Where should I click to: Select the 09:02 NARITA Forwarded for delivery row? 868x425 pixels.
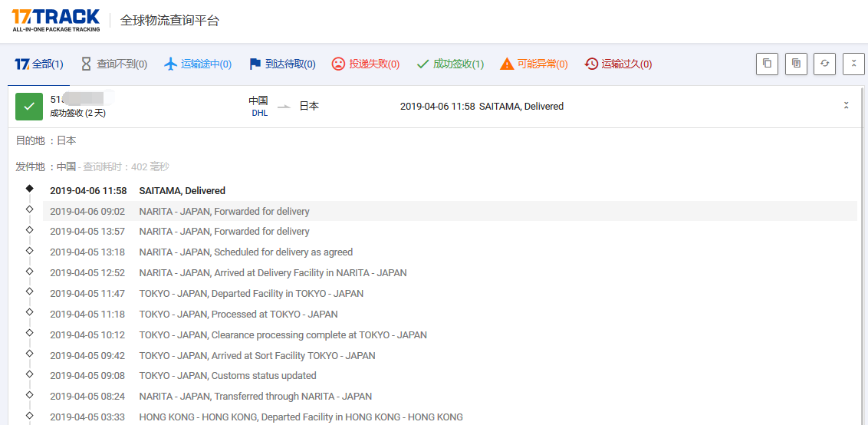[224, 211]
